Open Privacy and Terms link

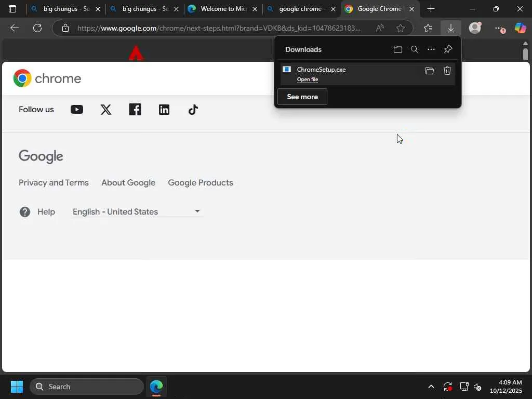point(54,183)
